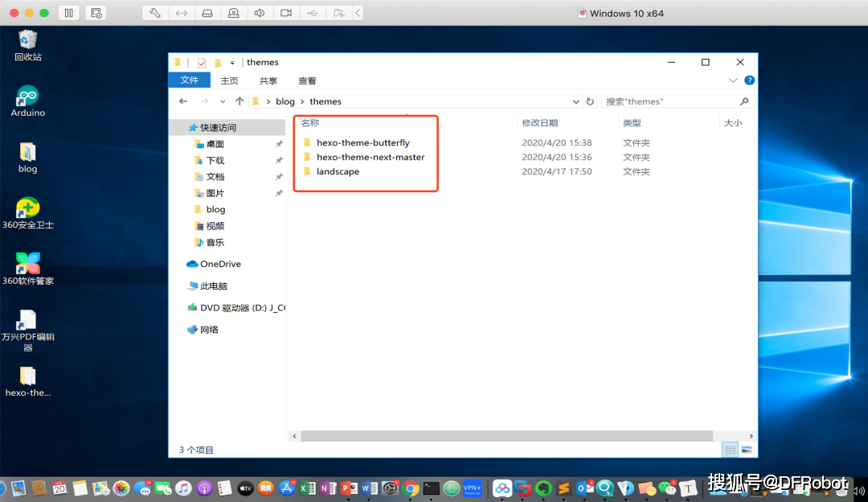Collapse the VM toolbar with left chevron

click(x=358, y=13)
